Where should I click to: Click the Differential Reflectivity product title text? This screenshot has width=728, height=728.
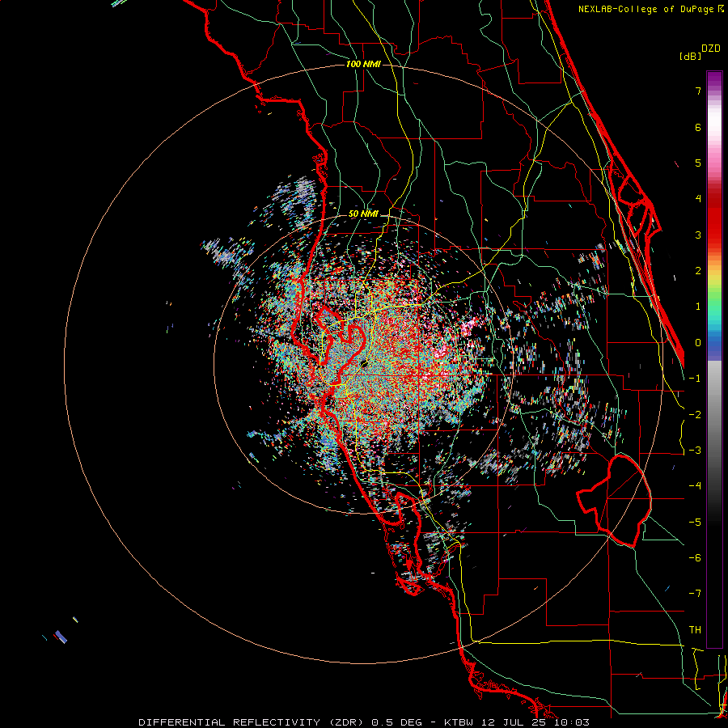[x=364, y=722]
